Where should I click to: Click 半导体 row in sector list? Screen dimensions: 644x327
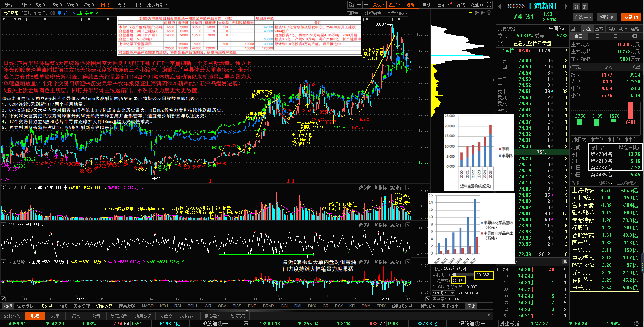[x=604, y=250]
